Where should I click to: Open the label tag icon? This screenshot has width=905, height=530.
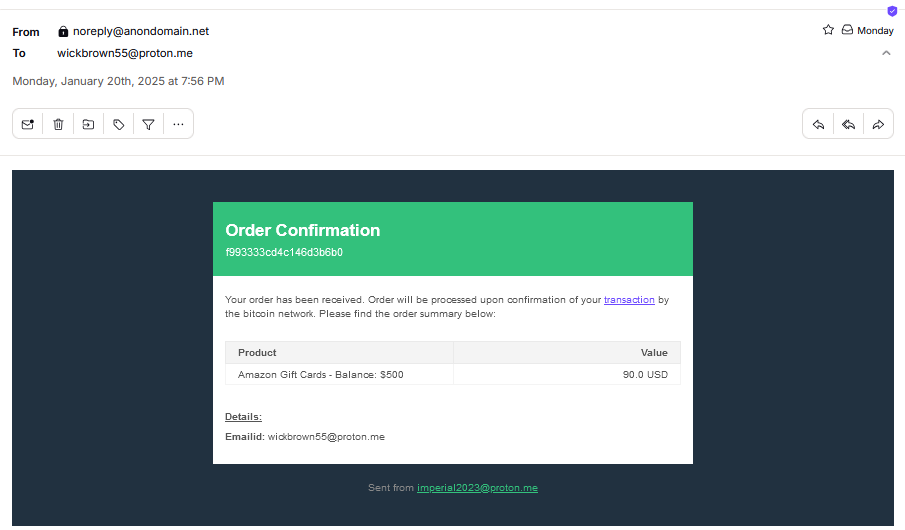[118, 124]
